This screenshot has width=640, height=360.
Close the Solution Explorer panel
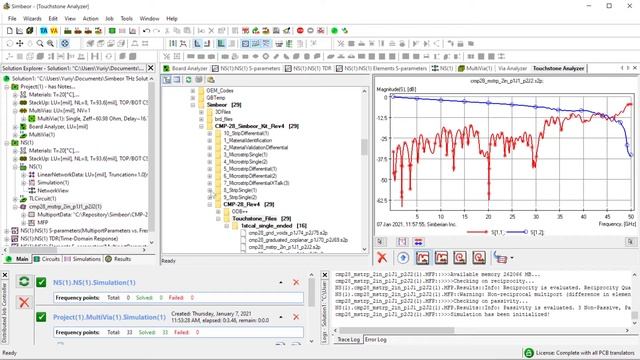pos(150,68)
